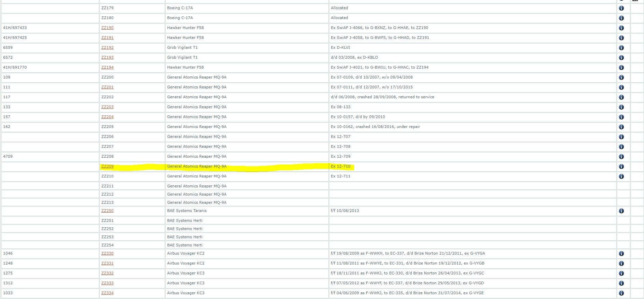Open the info icon for ZZ200 Reaper
Image resolution: width=644 pixels, height=299 pixels.
point(621,77)
